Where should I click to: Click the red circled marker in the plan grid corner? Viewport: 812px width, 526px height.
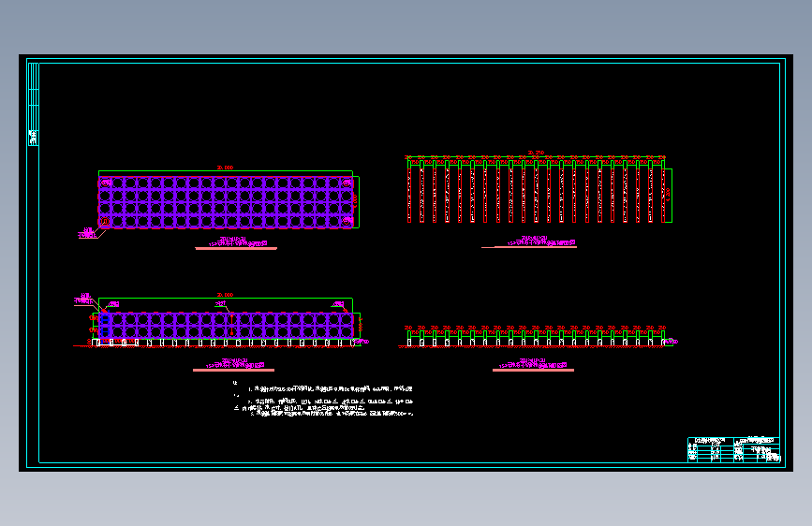105,222
